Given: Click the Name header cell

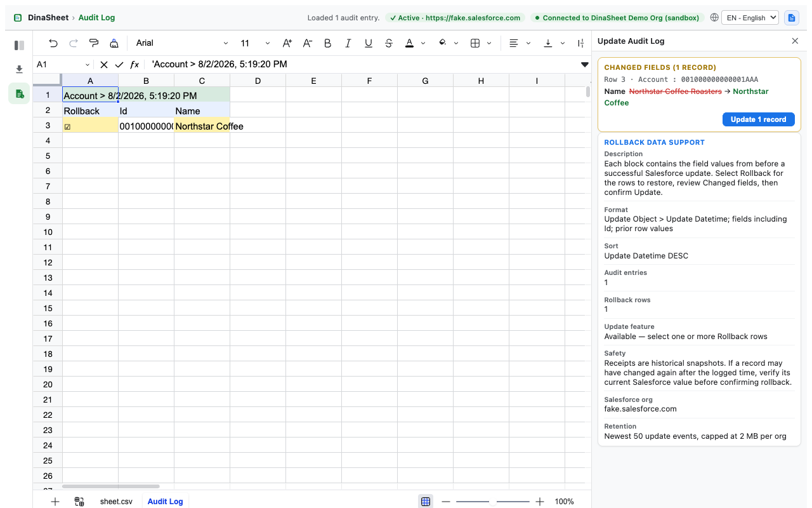Looking at the screenshot, I should 202,110.
